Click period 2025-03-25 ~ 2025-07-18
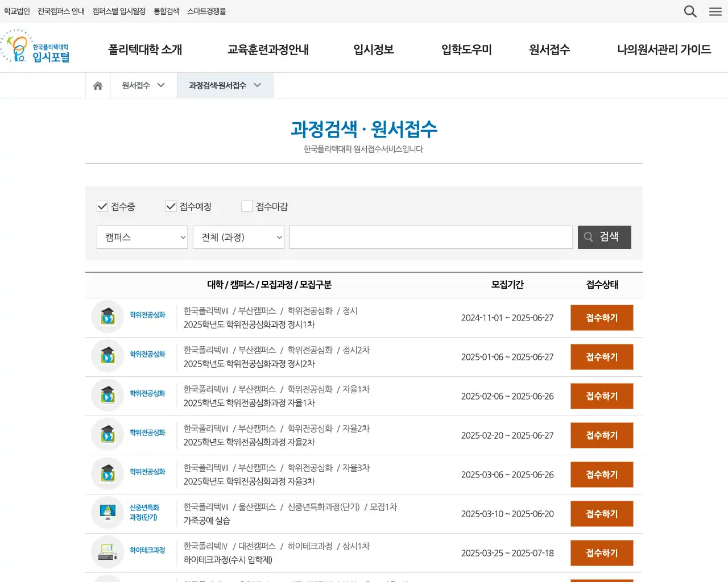The height and width of the screenshot is (582, 728). click(507, 553)
